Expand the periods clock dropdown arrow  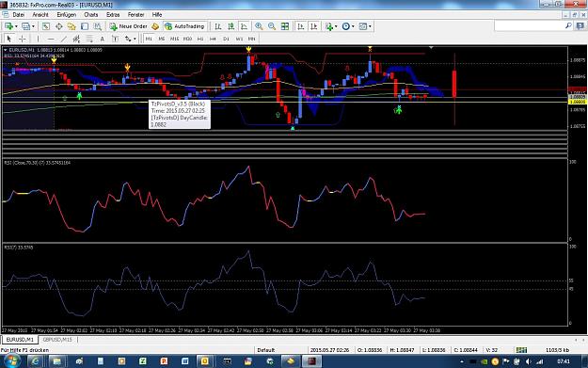[353, 26]
